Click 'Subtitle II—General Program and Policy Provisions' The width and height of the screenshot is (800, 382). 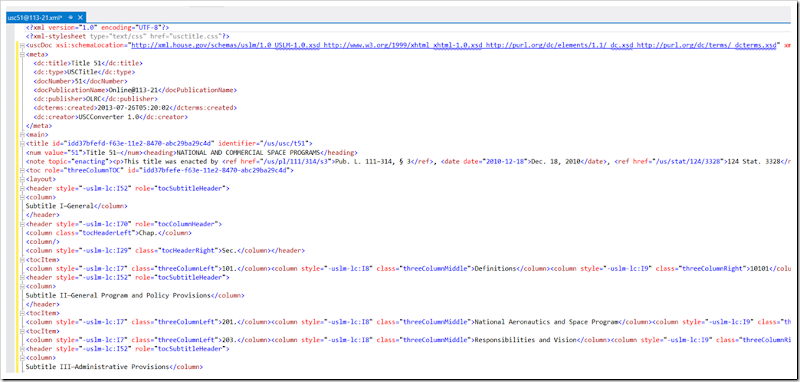[x=118, y=295]
